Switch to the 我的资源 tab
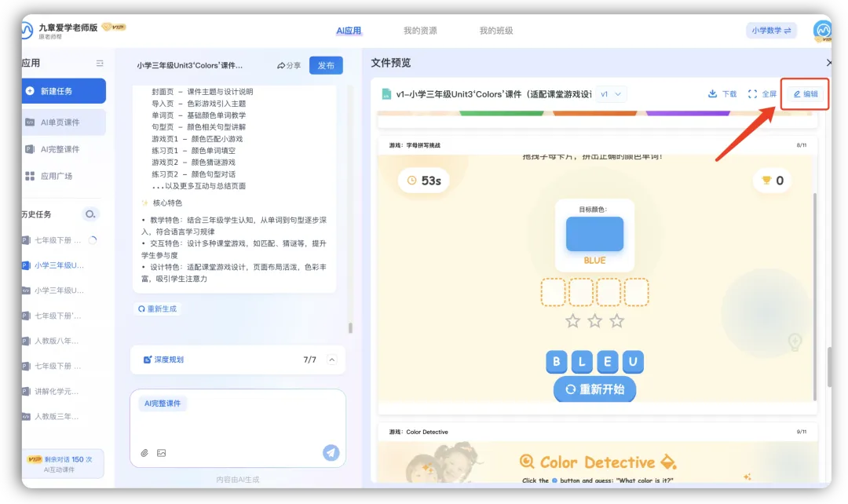The image size is (848, 504). (x=420, y=31)
